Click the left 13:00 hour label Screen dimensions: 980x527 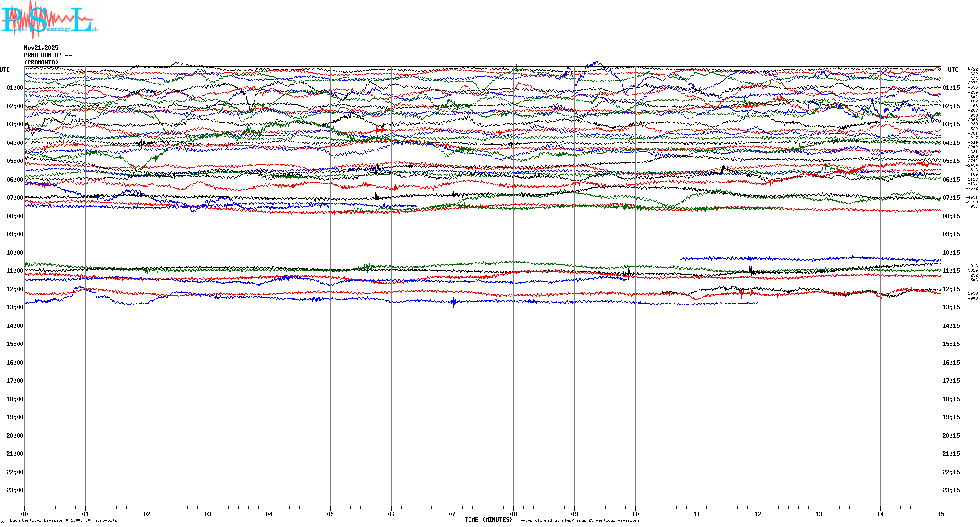(15, 307)
